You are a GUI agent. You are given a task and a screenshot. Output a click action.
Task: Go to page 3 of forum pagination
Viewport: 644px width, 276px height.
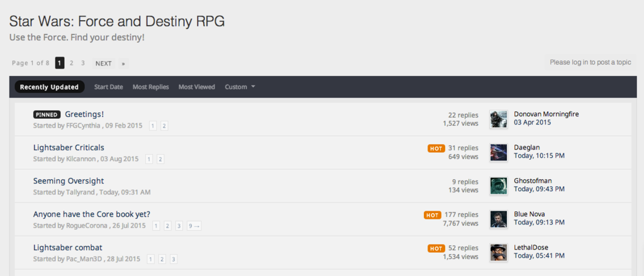tap(83, 63)
